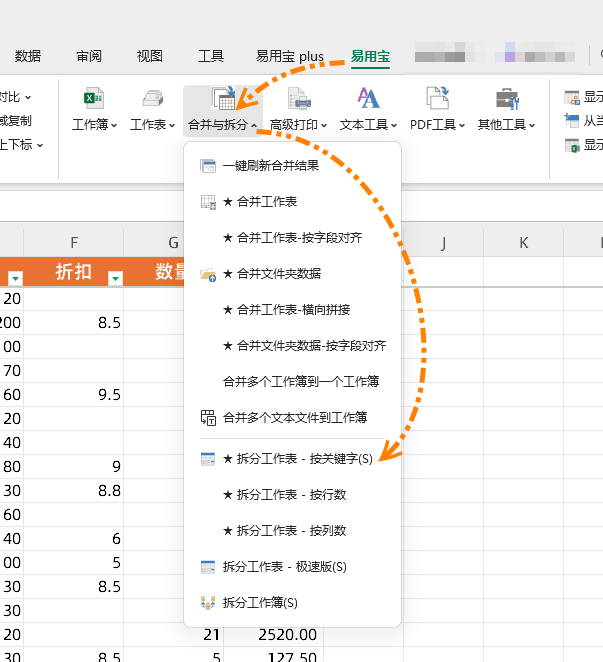Click the 高级打印 printer icon
Viewport: 603px width, 662px height.
click(x=299, y=98)
